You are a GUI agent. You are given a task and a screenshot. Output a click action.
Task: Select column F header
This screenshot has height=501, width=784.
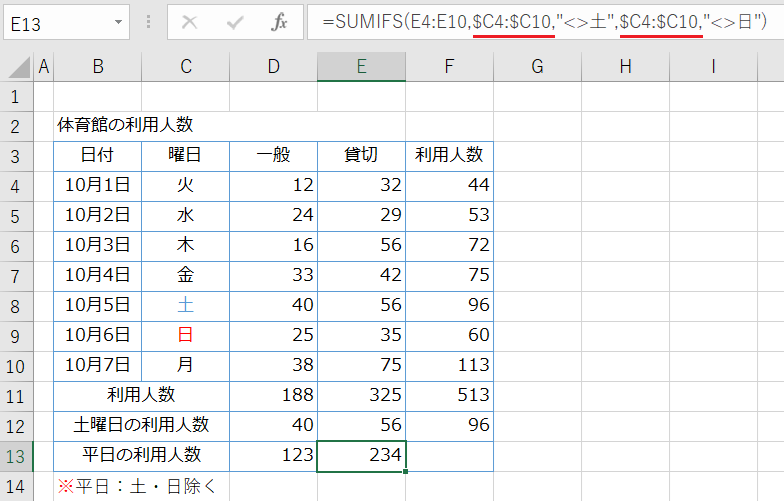pyautogui.click(x=450, y=66)
